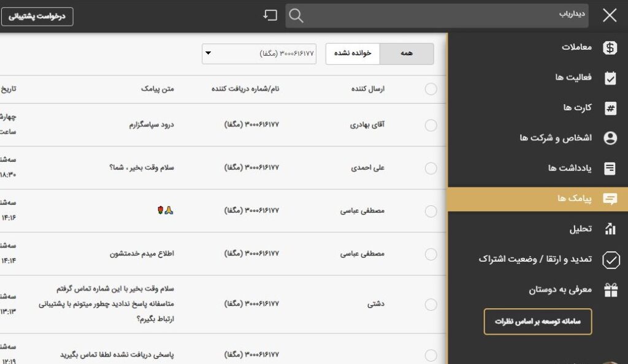
Task: Select the آقای بهادری message row circle
Action: tap(431, 125)
